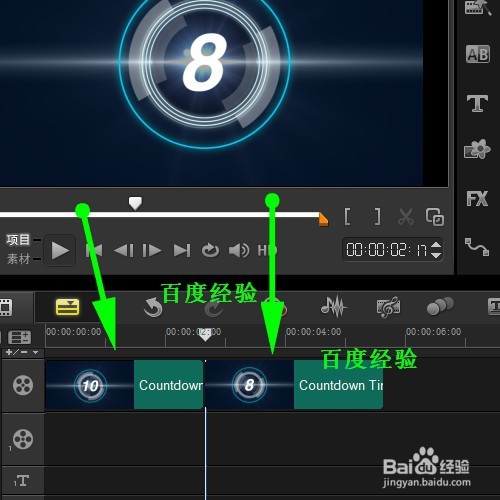Play the project preview
This screenshot has width=500, height=500.
[60, 250]
